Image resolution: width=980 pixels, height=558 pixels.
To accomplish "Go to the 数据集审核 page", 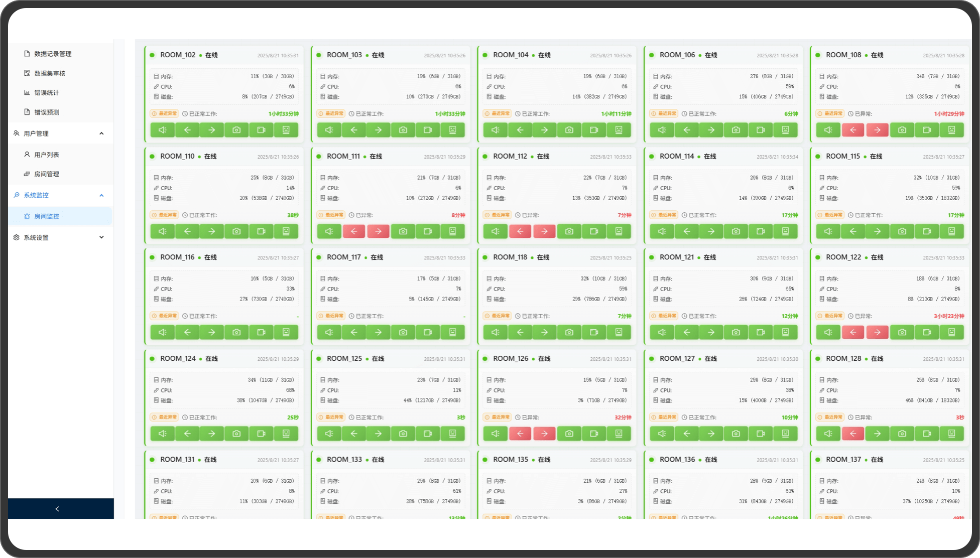I will click(49, 73).
